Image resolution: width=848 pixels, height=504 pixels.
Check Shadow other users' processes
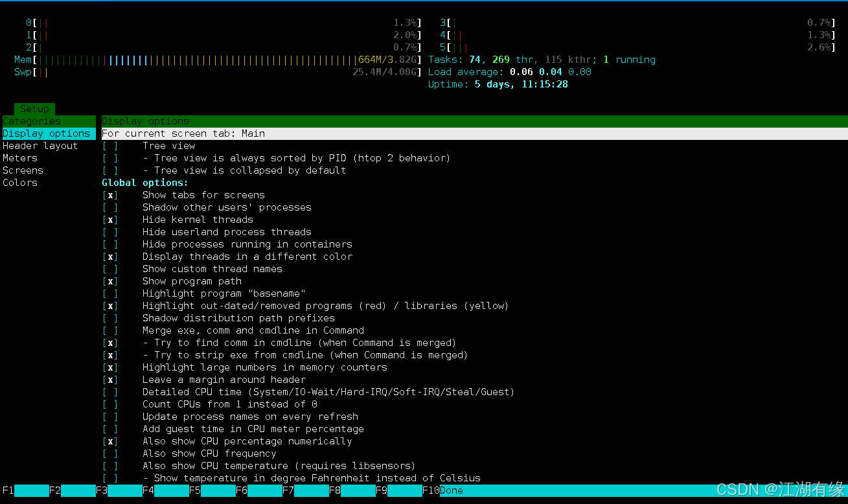110,207
